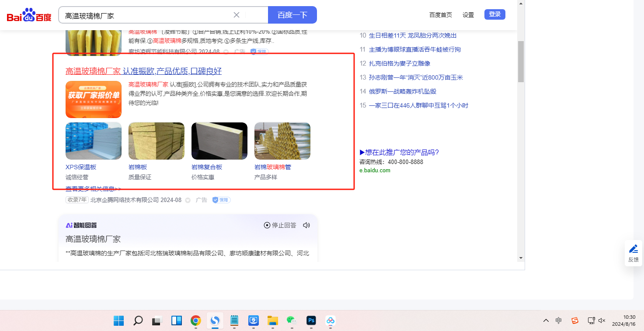Toggle the muted volume icon in system tray
The width and height of the screenshot is (644, 331).
point(602,321)
